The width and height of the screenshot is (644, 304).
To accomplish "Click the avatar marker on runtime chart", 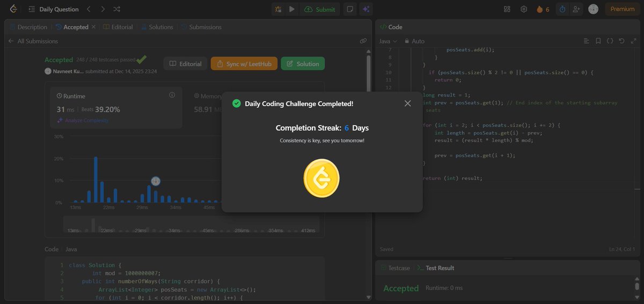I will point(156,181).
